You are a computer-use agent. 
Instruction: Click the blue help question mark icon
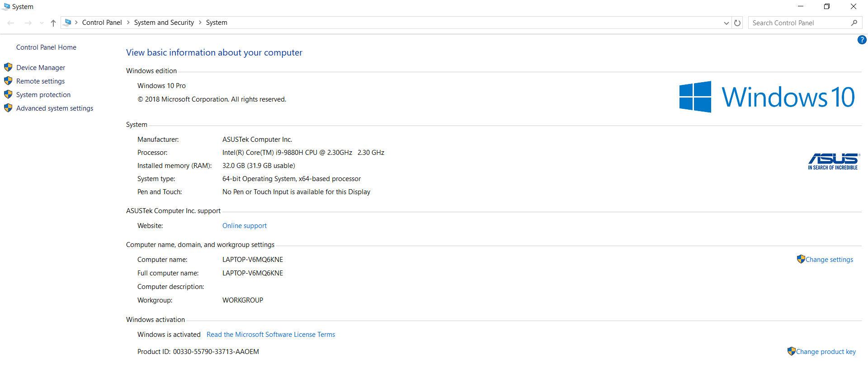click(x=862, y=40)
